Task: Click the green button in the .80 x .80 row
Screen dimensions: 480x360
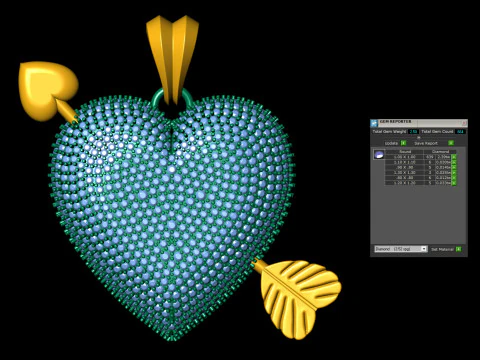Action: 454,178
